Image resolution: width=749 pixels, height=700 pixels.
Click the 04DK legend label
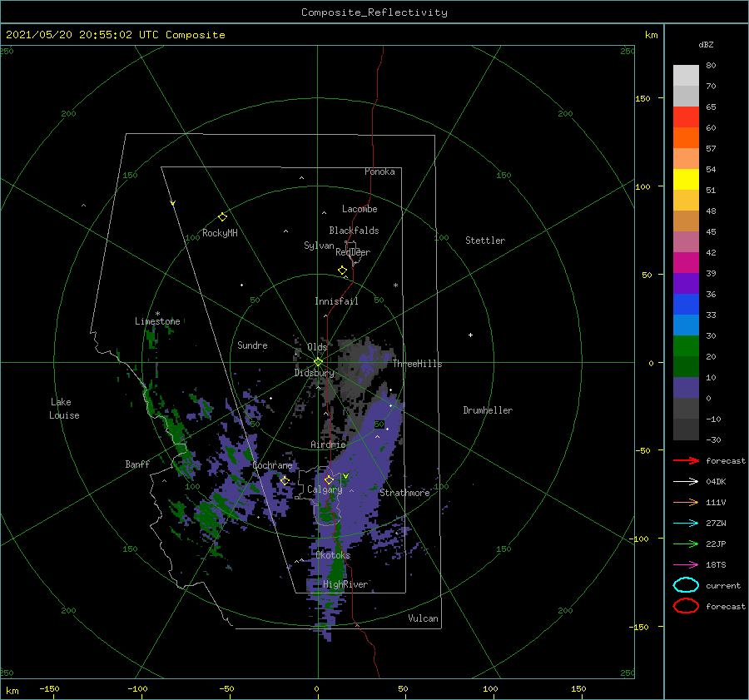tap(716, 482)
